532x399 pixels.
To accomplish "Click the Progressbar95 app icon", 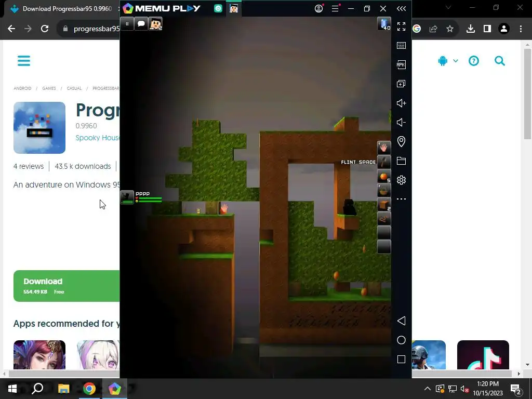I will [39, 128].
